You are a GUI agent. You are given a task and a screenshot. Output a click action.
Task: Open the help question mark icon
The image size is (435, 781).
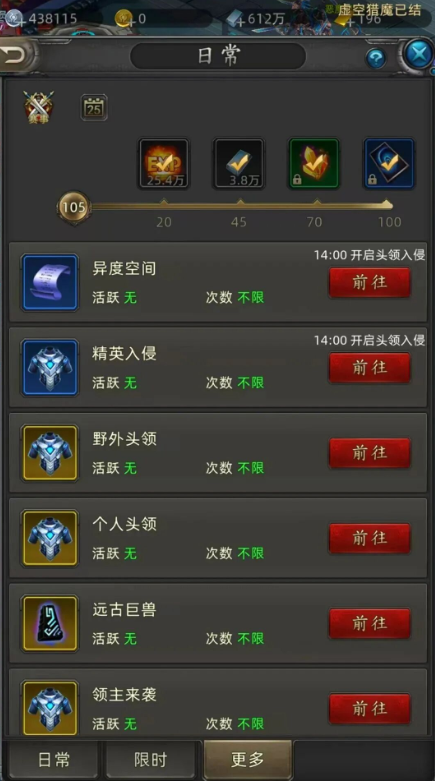tap(376, 59)
